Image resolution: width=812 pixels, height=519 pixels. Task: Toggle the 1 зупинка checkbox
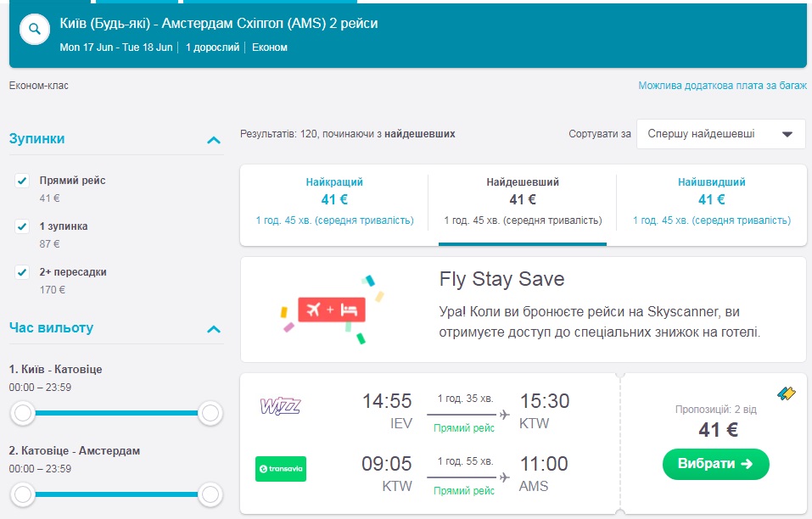[23, 226]
